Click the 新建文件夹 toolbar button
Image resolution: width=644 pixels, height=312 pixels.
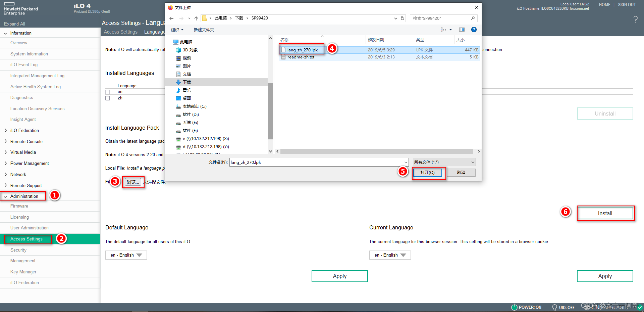tap(204, 30)
